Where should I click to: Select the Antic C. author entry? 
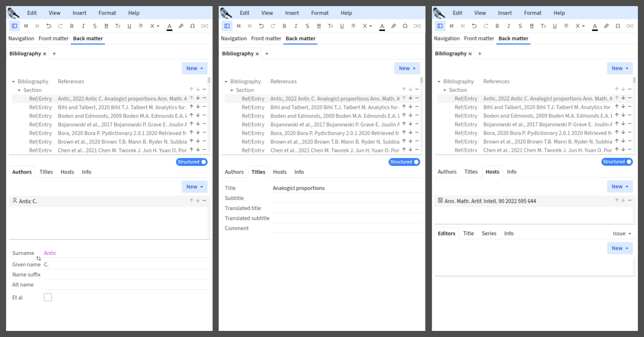[28, 201]
